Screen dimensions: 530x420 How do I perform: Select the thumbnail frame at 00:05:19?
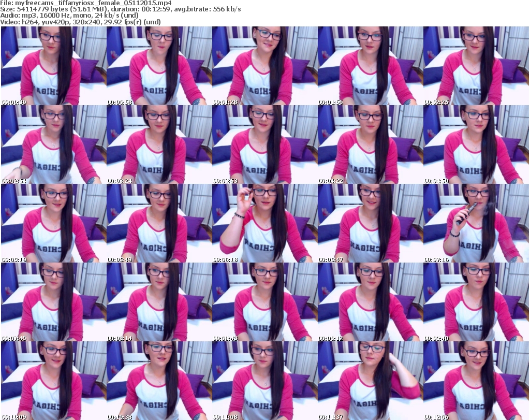point(54,223)
